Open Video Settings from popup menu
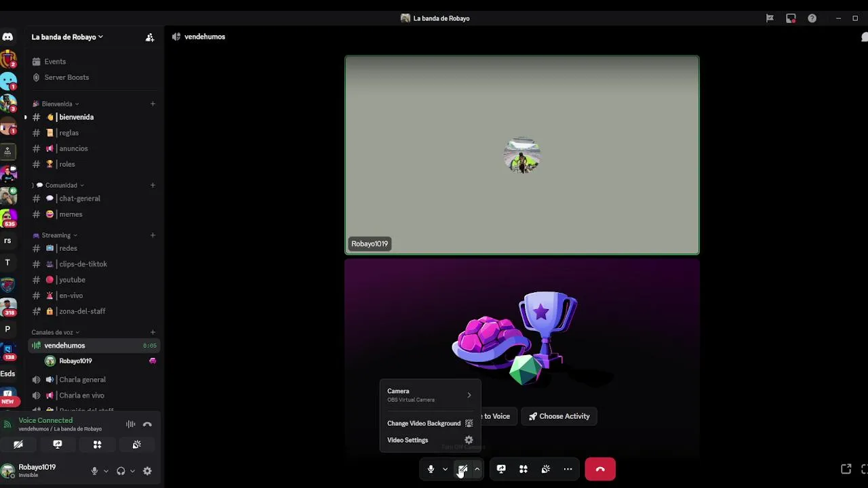The image size is (868, 488). 430,440
